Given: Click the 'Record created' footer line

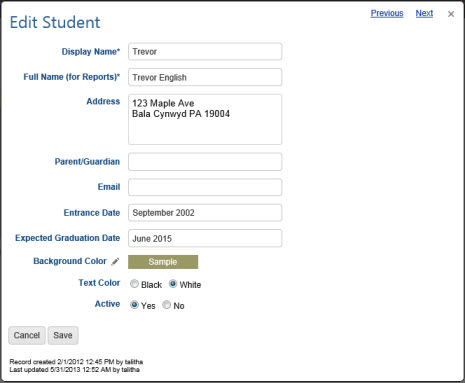Looking at the screenshot, I should (x=76, y=362).
